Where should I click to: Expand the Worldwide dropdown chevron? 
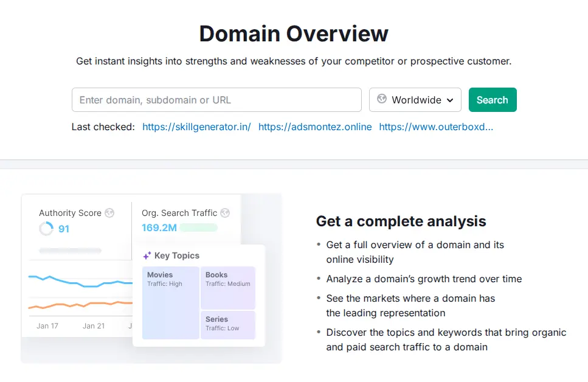(x=450, y=100)
